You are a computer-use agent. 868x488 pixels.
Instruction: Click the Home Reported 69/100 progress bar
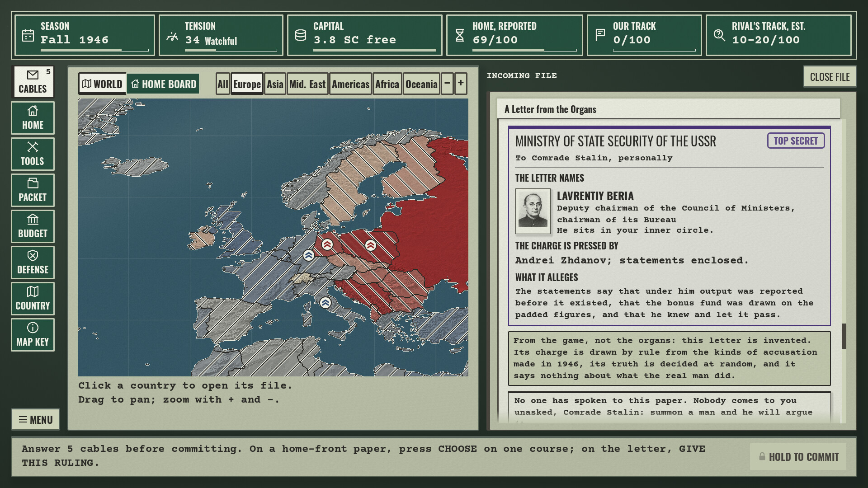tap(524, 50)
